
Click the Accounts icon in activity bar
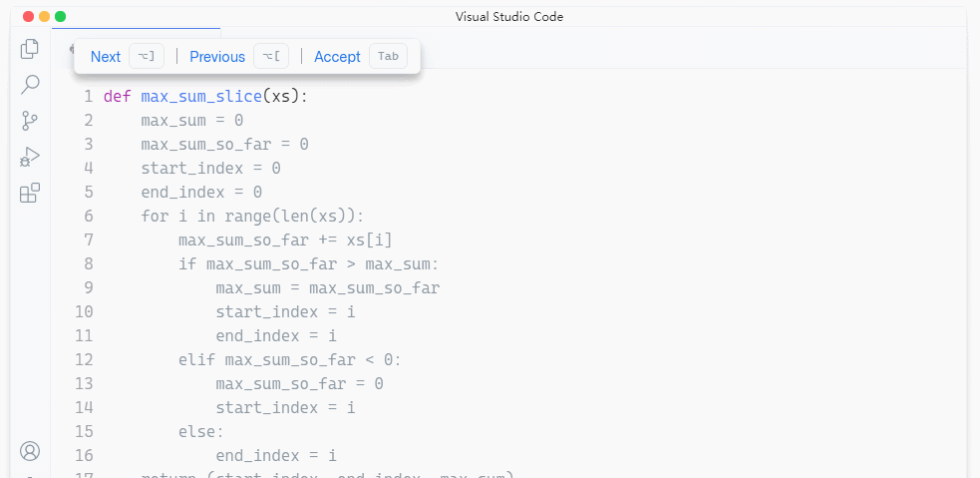pyautogui.click(x=30, y=451)
